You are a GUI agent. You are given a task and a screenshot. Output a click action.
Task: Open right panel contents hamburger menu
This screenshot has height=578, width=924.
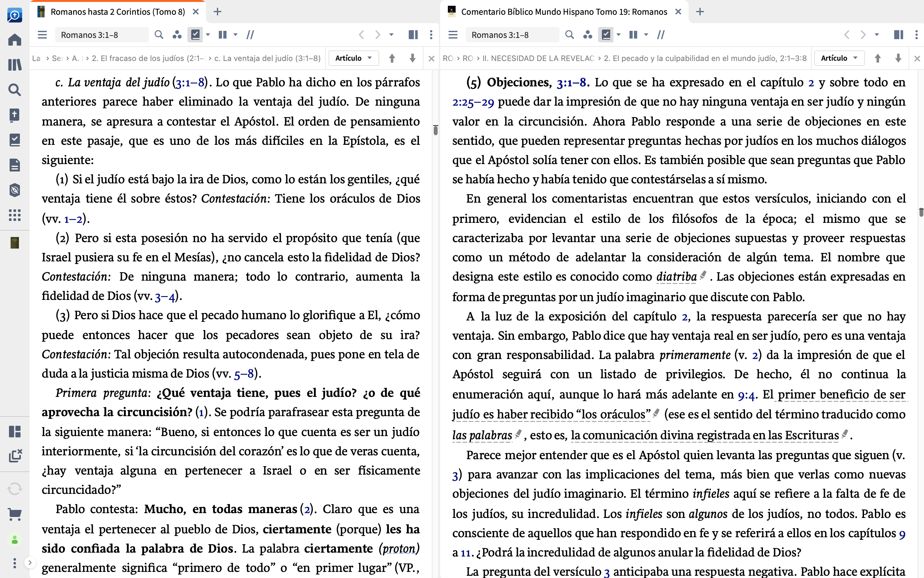tap(453, 35)
